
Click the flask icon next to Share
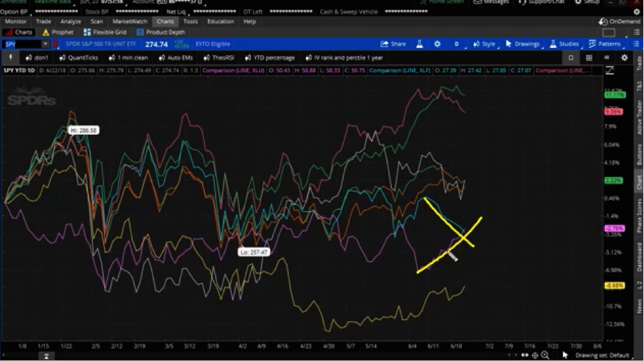(420, 44)
